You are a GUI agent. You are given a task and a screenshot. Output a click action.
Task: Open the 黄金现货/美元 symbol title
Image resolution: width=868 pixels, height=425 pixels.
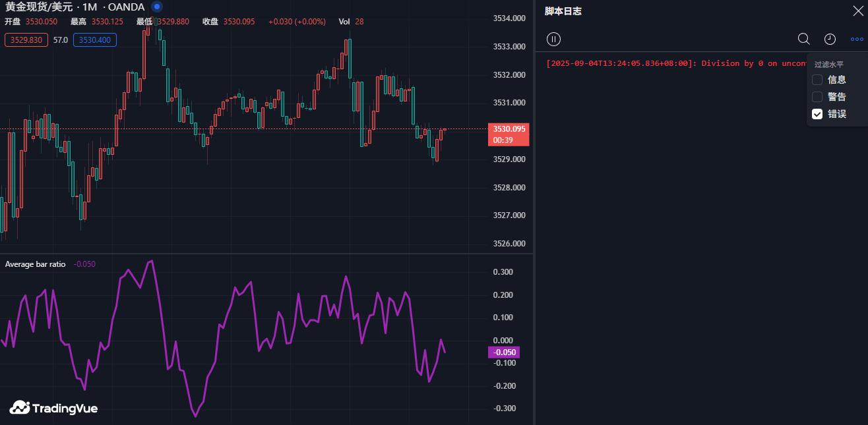click(39, 7)
